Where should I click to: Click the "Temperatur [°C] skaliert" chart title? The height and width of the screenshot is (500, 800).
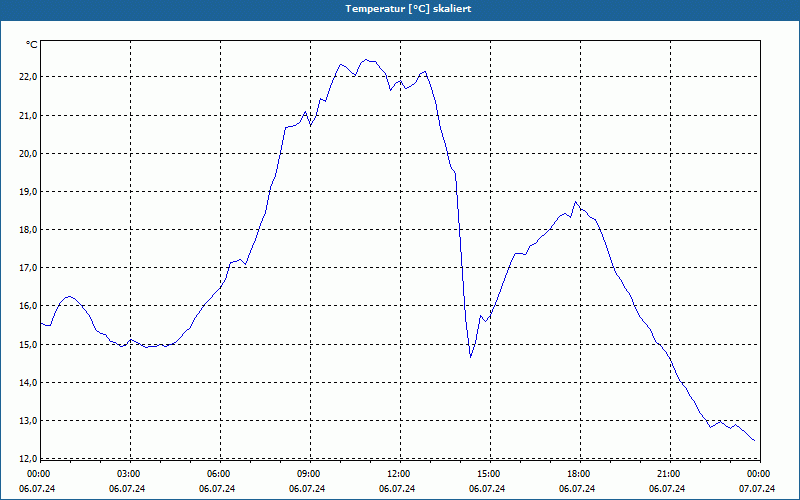[408, 9]
